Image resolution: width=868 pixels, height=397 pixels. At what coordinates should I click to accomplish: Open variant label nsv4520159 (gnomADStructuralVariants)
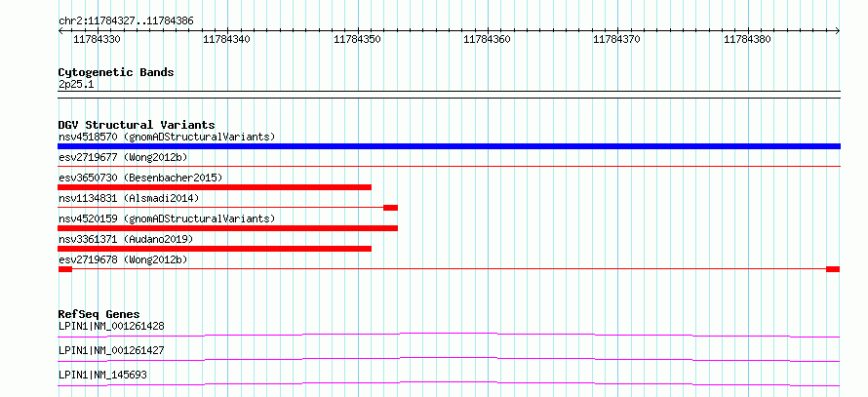[x=167, y=218]
